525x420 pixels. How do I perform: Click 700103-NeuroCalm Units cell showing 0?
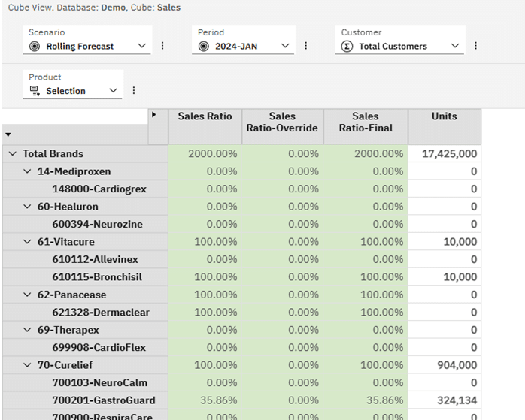pos(445,382)
